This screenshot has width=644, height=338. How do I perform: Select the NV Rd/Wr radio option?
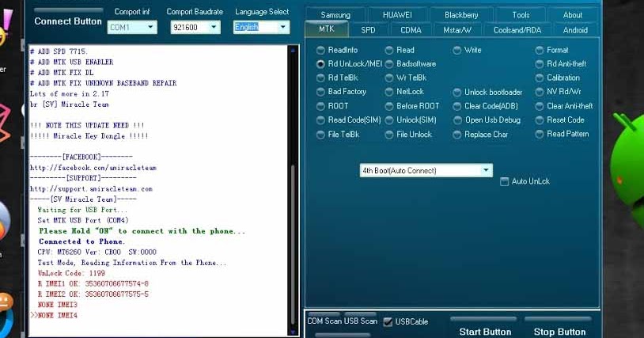(x=559, y=92)
